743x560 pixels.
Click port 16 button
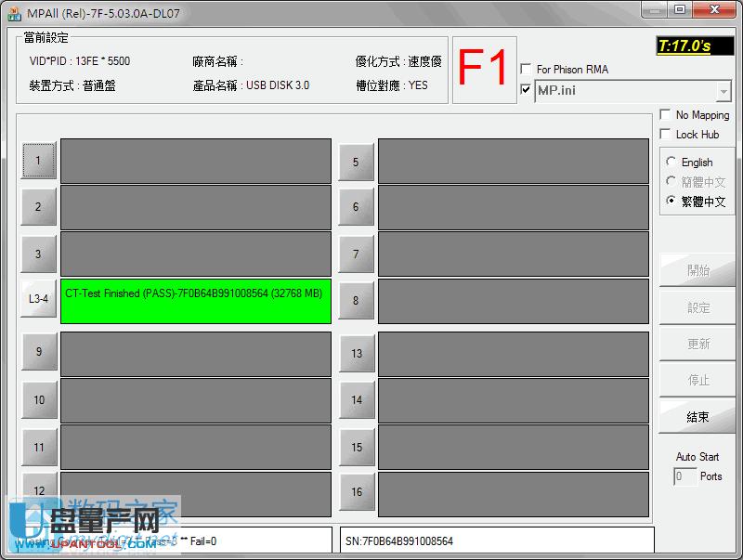pos(357,492)
